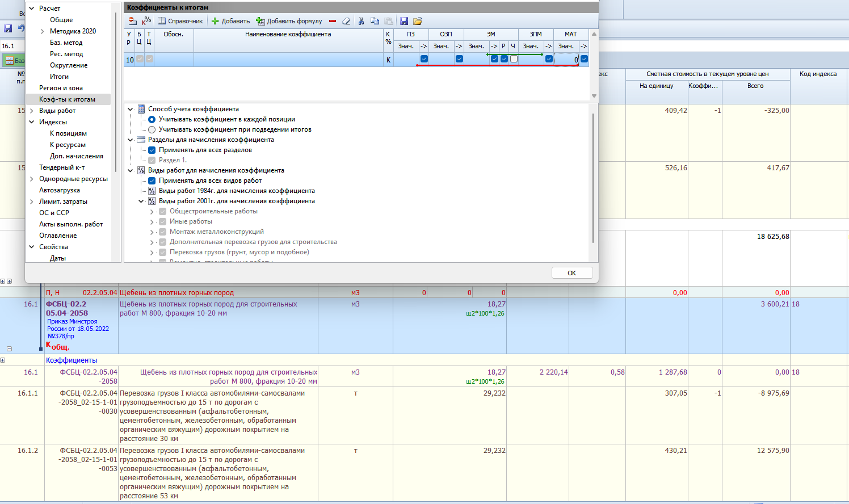The height and width of the screenshot is (504, 849).
Task: Select Тендерный к-т in the sidebar
Action: click(x=62, y=167)
